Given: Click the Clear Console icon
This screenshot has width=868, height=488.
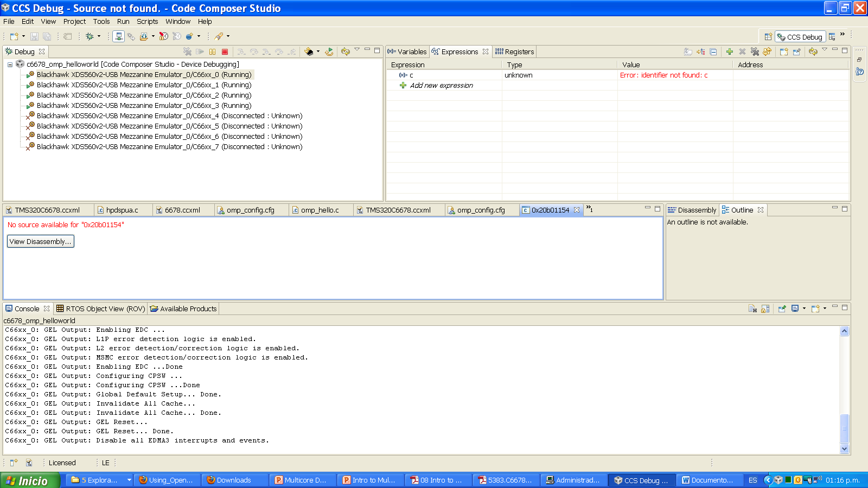Looking at the screenshot, I should click(752, 309).
